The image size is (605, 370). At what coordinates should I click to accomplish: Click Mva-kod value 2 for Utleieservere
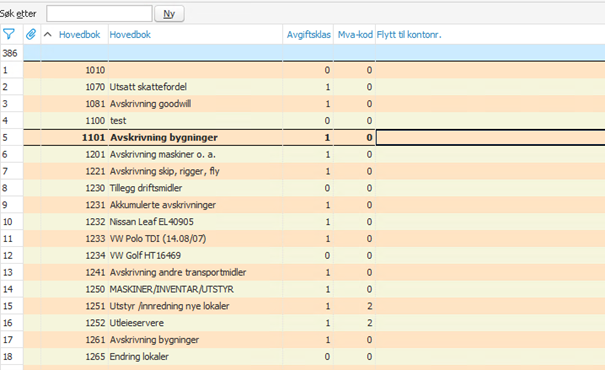pos(369,323)
